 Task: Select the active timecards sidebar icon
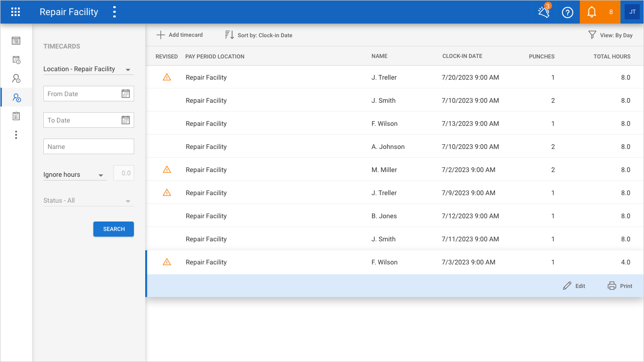[x=17, y=98]
